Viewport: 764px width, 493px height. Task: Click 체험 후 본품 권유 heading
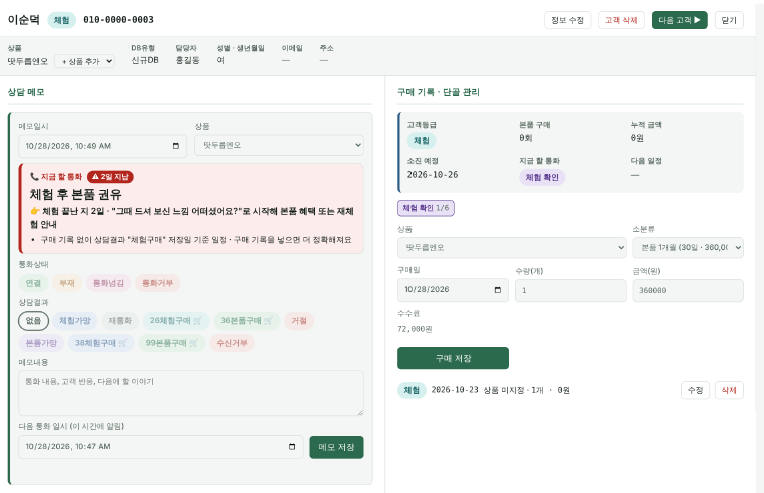pyautogui.click(x=76, y=194)
